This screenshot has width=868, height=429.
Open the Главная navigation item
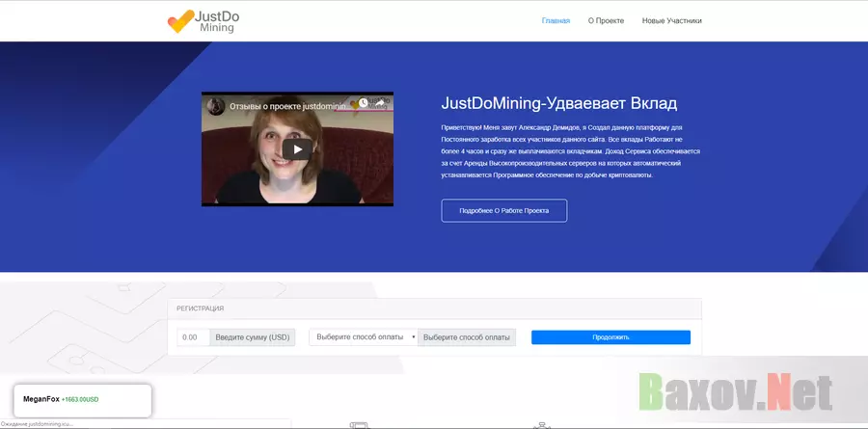(556, 21)
